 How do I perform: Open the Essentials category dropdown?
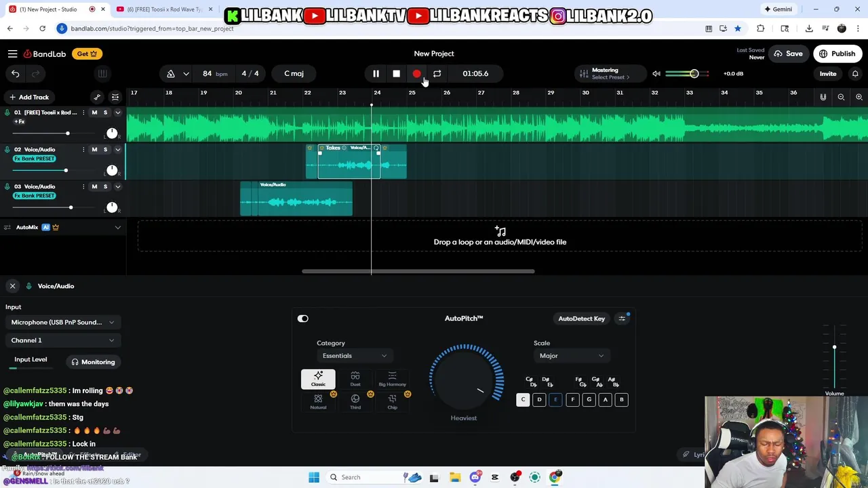[x=355, y=356]
